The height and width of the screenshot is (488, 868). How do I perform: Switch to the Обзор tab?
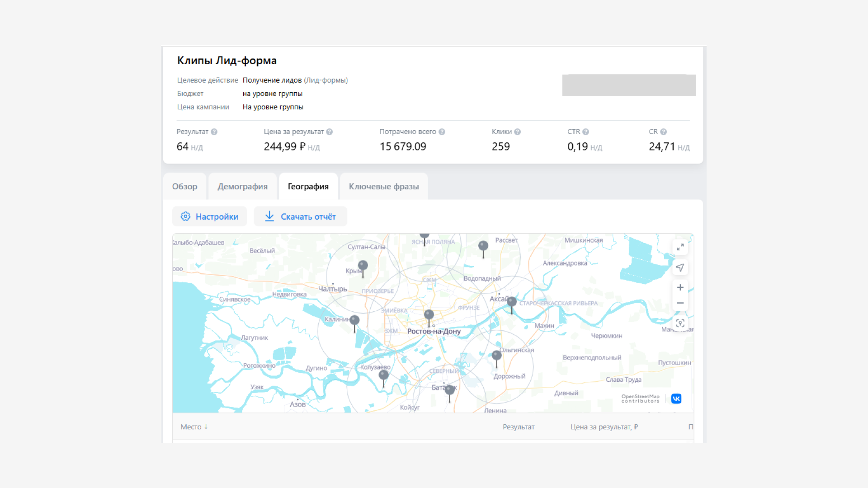pyautogui.click(x=184, y=187)
